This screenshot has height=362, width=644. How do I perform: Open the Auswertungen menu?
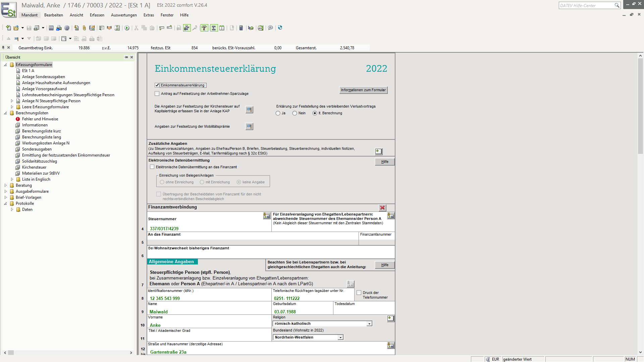tap(124, 15)
